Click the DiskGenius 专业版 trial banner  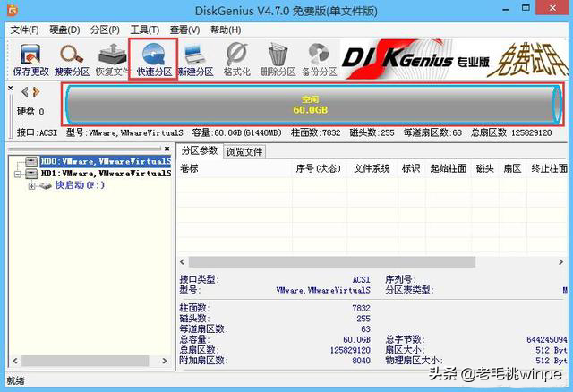coord(457,58)
